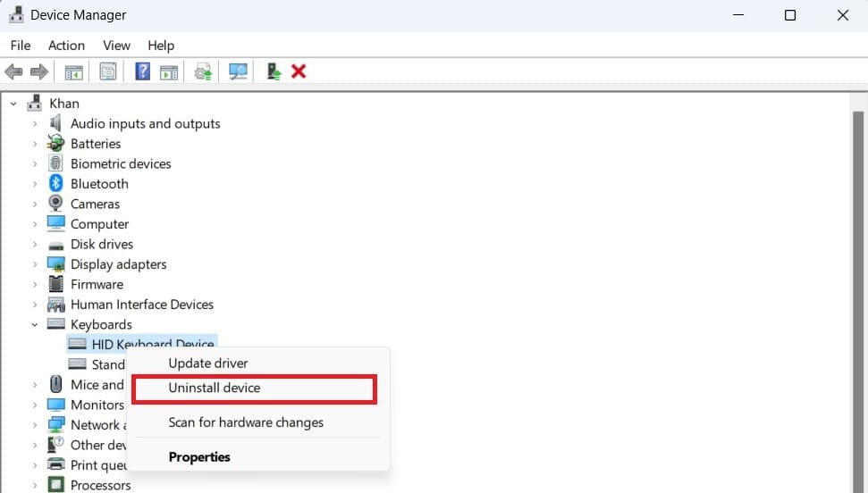Click the Human Interface Devices icon

tap(56, 305)
